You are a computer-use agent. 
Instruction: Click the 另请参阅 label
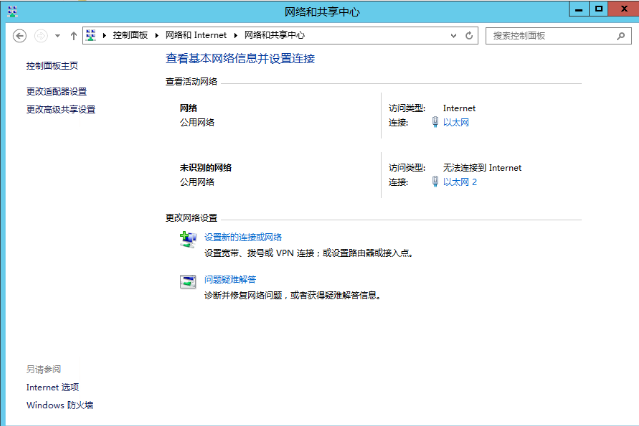[x=43, y=369]
